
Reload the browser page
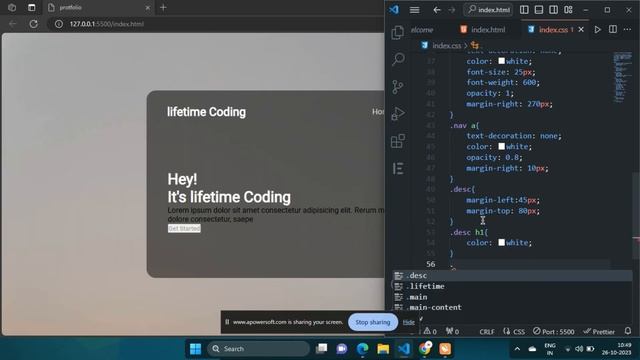[33, 24]
